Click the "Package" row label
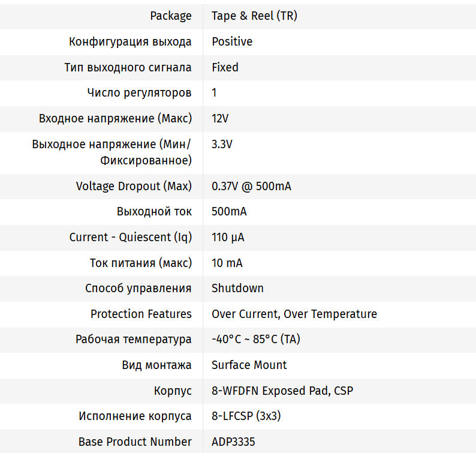The image size is (476, 453). [x=171, y=16]
